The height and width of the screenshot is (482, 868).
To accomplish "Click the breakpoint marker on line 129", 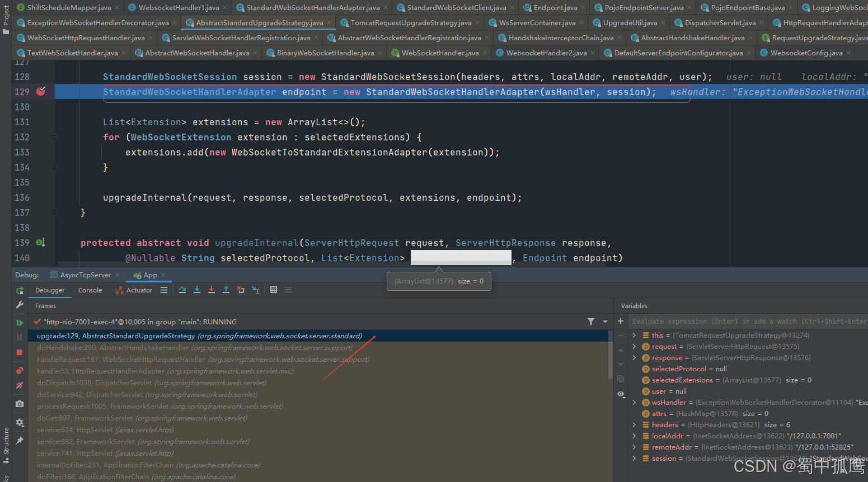I will (x=41, y=91).
